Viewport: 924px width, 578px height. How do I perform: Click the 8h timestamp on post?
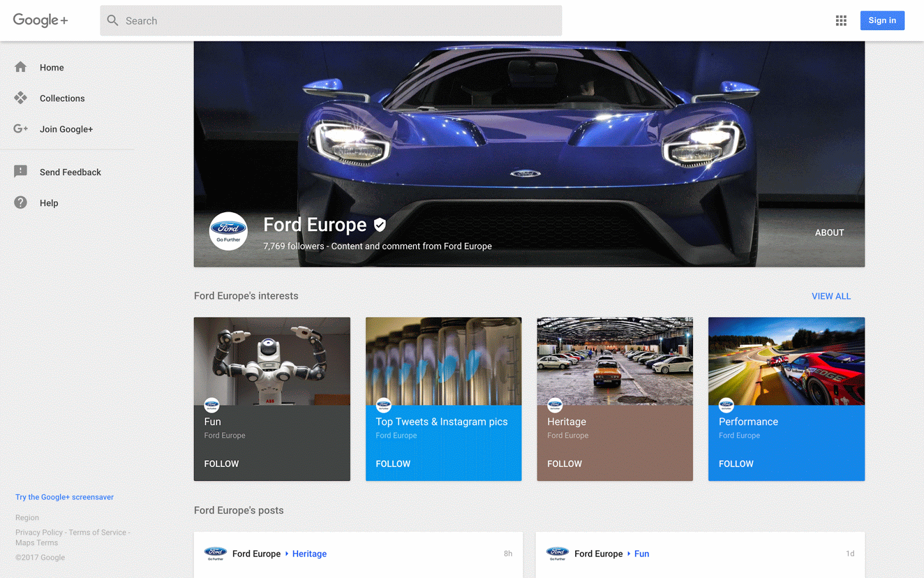(x=508, y=554)
